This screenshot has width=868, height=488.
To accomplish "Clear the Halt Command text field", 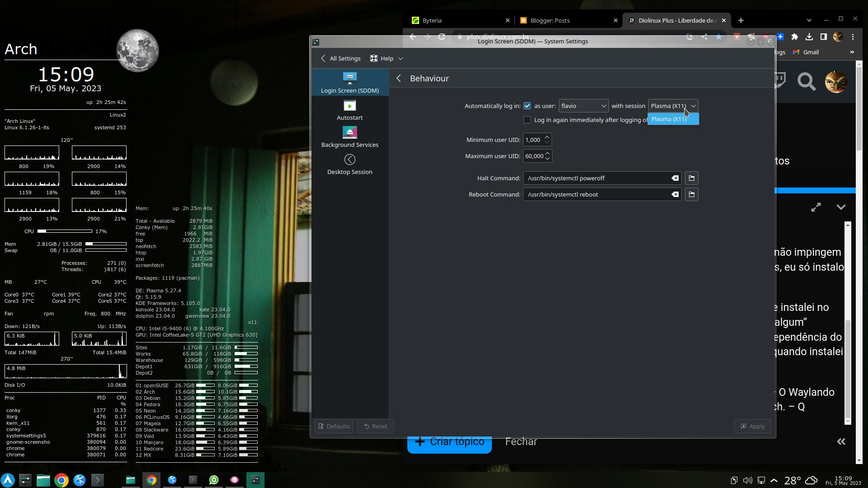I will [675, 178].
